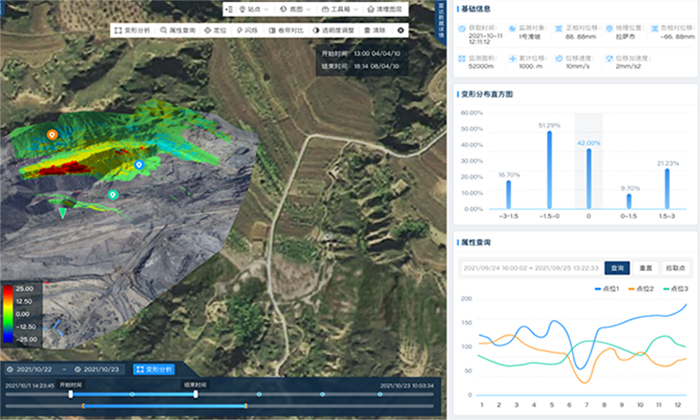700x420 pixels.
Task: Expand the 站点 dropdown
Action: pos(251,8)
